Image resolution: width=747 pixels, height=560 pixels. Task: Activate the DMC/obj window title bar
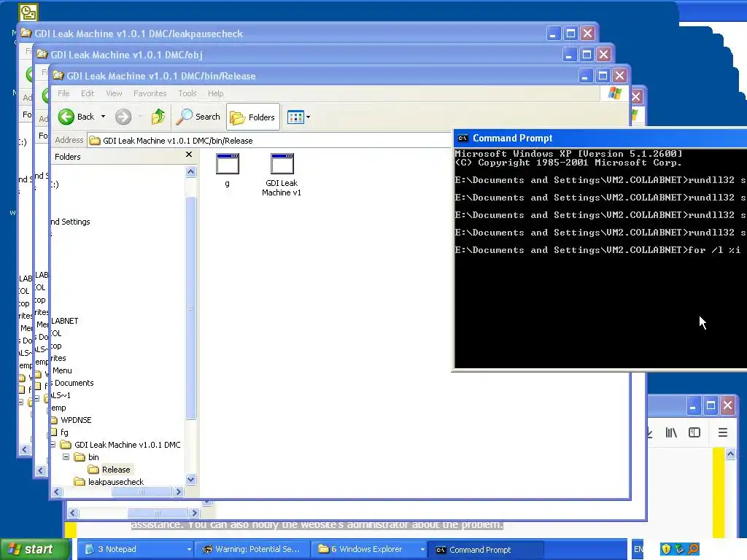tap(305, 54)
